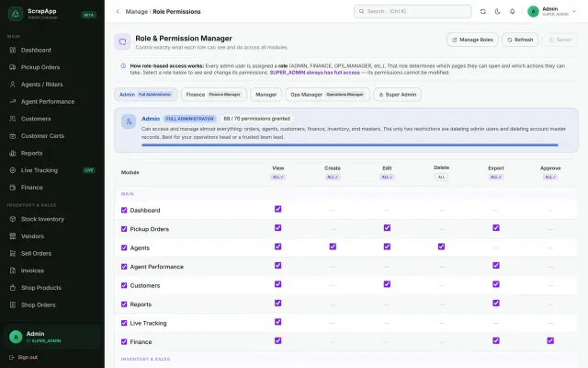Open Customers in the sidebar
This screenshot has width=588, height=368.
click(x=52, y=119)
